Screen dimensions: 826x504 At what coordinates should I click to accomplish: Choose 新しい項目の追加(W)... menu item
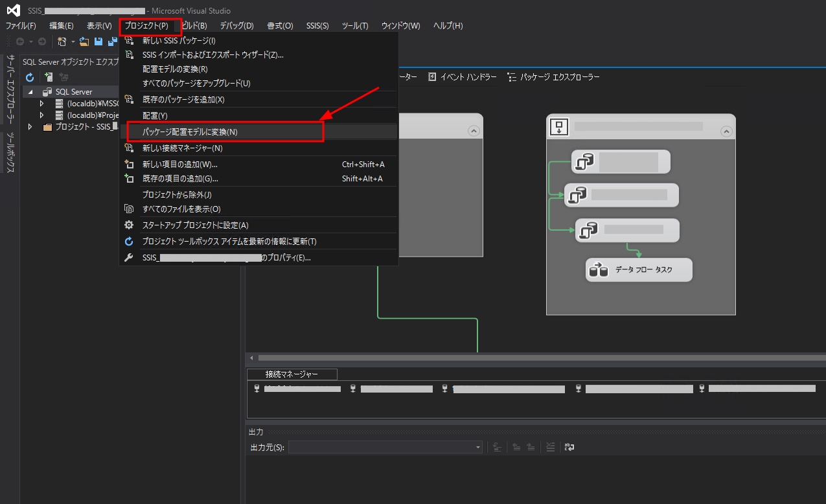pos(258,165)
